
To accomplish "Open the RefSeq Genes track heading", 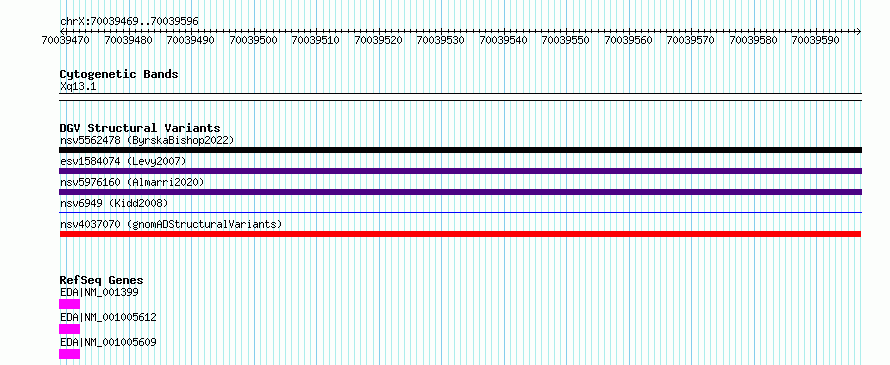I will click(x=101, y=280).
